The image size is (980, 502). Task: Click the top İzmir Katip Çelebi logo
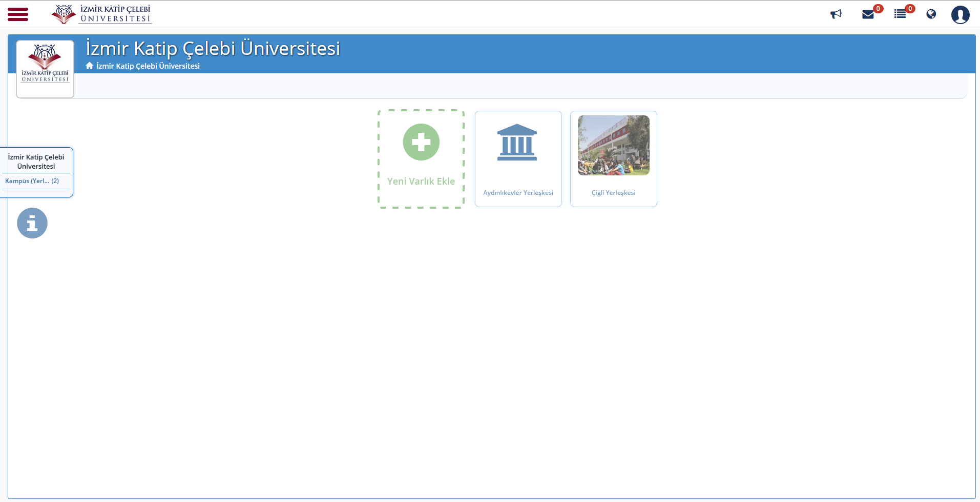101,14
